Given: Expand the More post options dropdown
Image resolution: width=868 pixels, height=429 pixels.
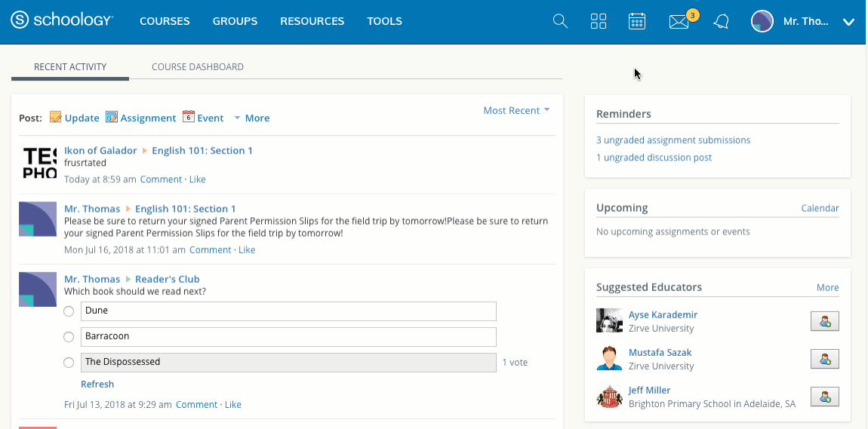Looking at the screenshot, I should tap(251, 118).
